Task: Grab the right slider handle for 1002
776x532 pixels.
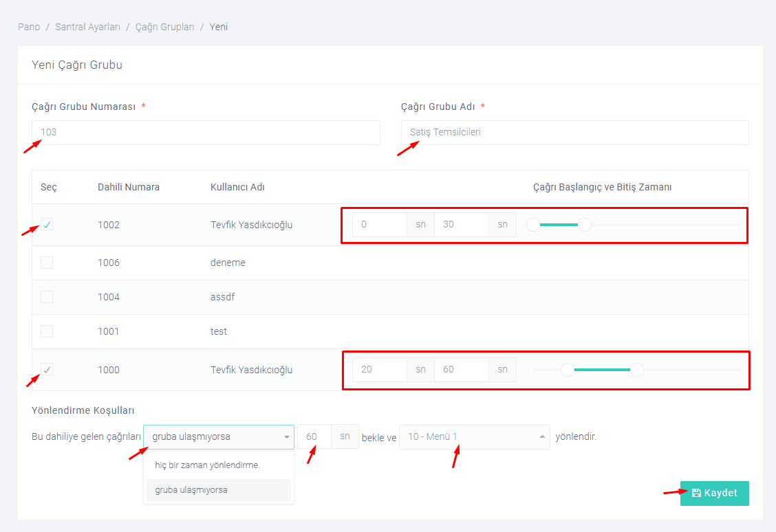Action: click(584, 225)
